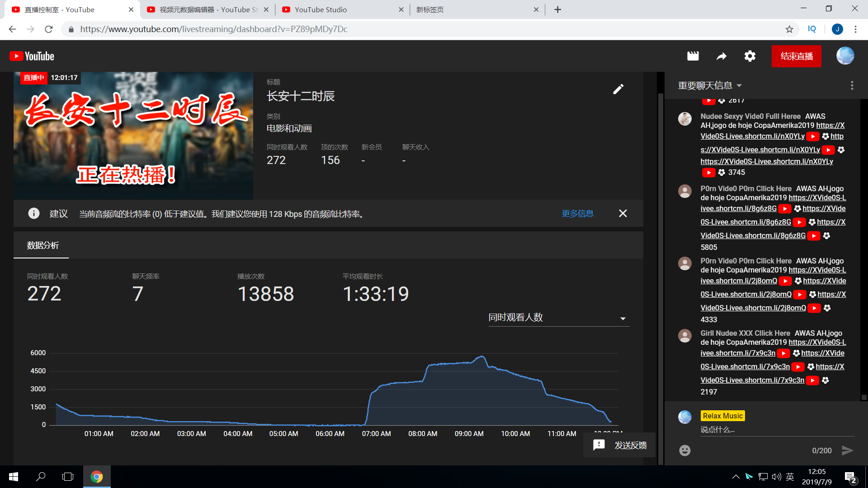Switch to the 视频元数据编辑器 tab
Viewport: 868px width, 488px height.
208,9
